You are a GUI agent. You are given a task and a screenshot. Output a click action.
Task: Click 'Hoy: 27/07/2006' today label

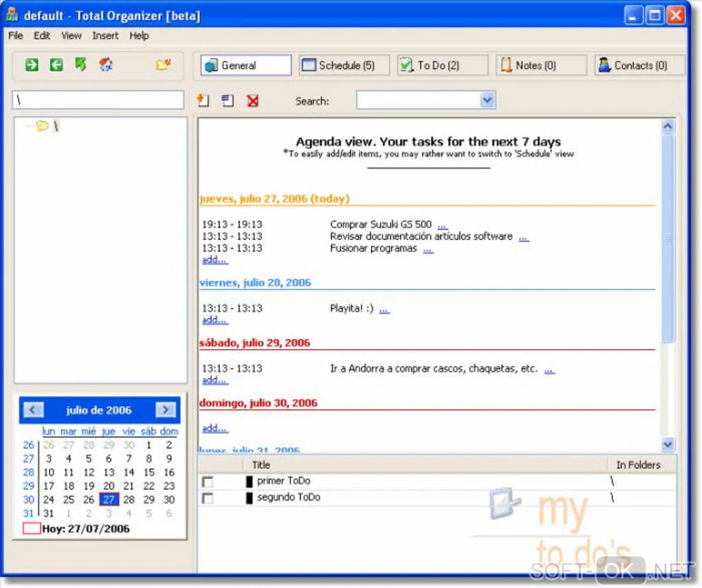(x=85, y=529)
